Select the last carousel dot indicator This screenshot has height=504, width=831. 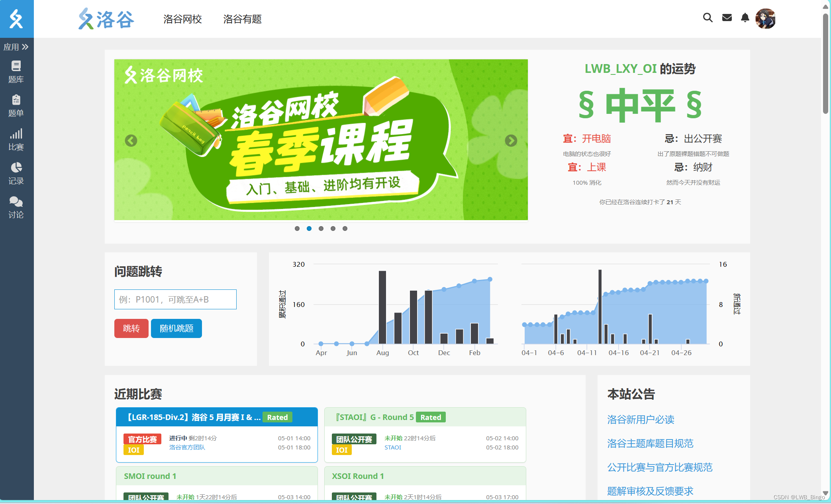[345, 229]
